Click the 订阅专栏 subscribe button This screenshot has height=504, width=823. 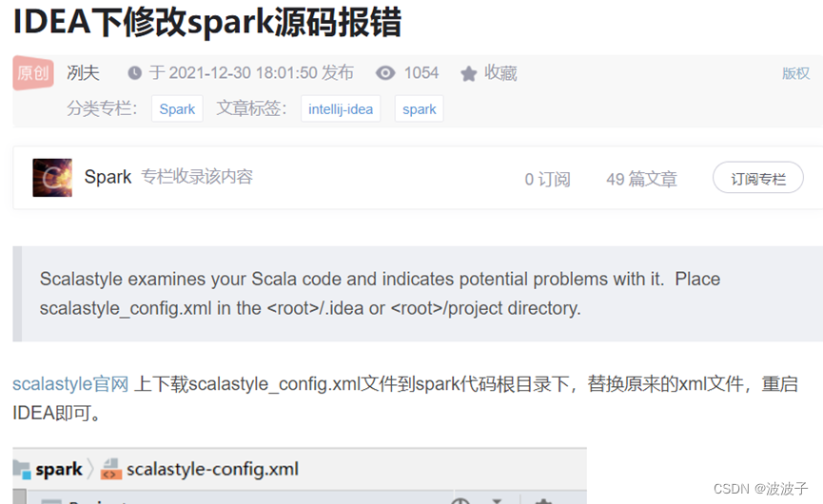758,178
